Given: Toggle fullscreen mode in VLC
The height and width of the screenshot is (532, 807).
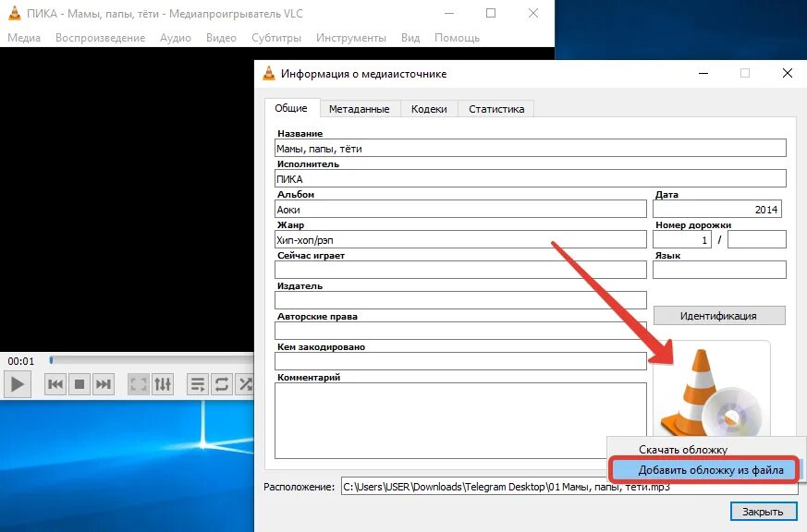Looking at the screenshot, I should click(x=139, y=384).
